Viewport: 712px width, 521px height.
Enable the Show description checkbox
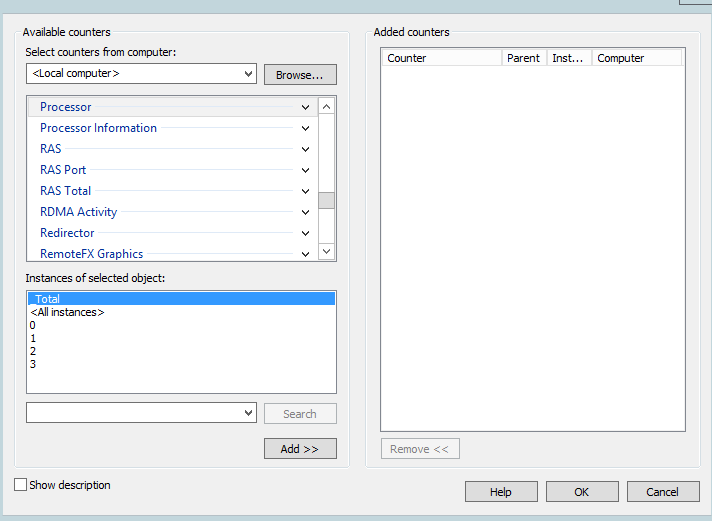click(x=20, y=485)
